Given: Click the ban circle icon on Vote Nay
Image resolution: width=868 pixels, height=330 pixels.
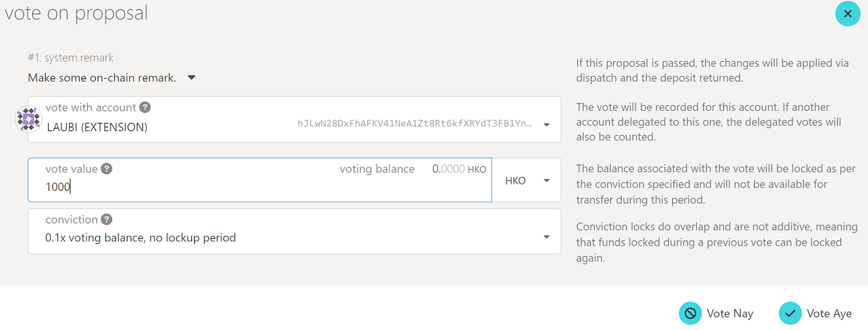Looking at the screenshot, I should click(690, 313).
